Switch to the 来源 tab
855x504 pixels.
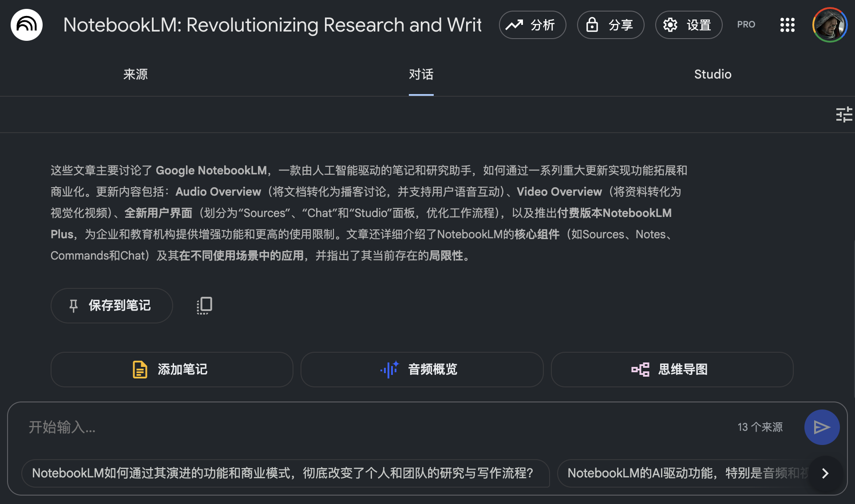[135, 74]
